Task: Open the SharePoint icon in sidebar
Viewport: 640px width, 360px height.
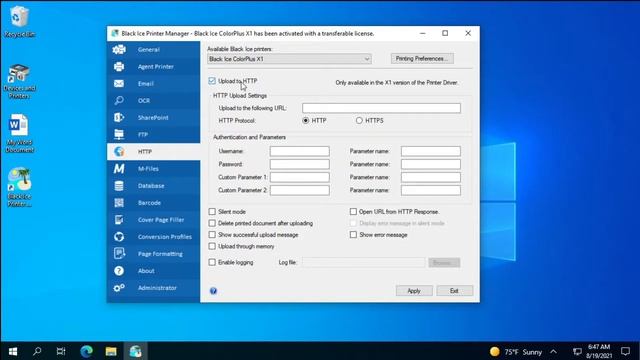Action: click(119, 118)
